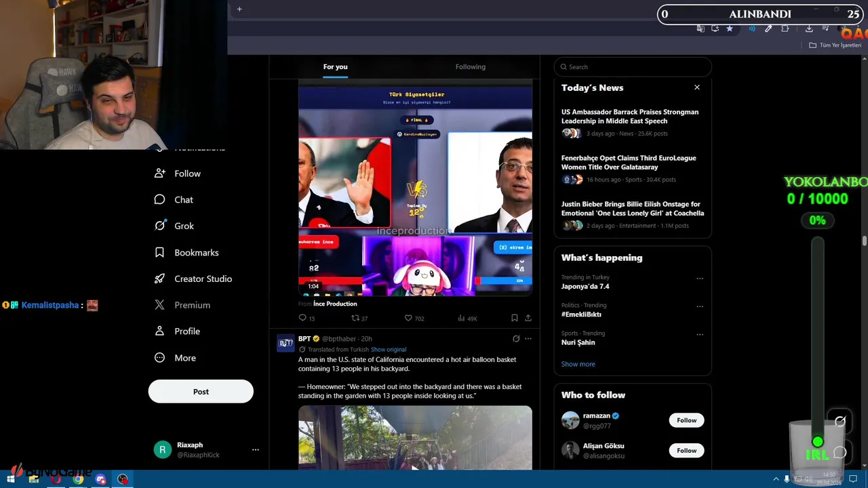Open OBS Studio from the taskbar
The width and height of the screenshot is (868, 488).
(x=123, y=479)
